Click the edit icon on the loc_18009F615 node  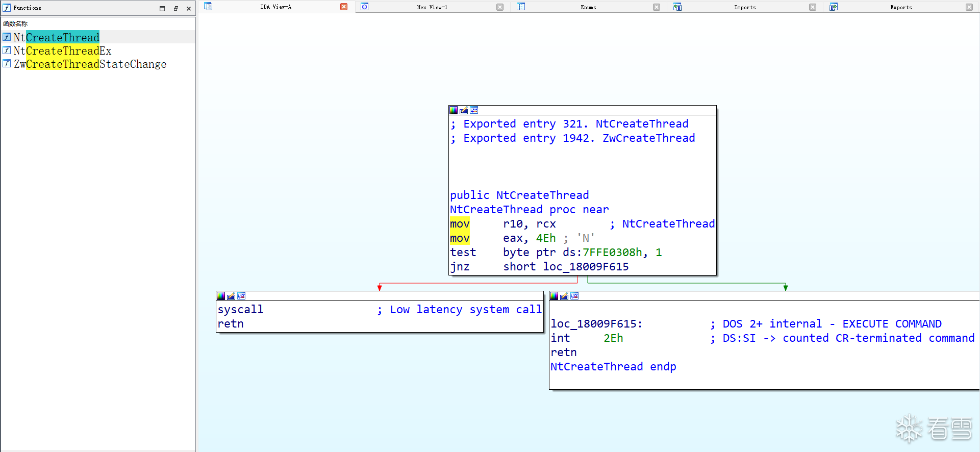[x=564, y=296]
